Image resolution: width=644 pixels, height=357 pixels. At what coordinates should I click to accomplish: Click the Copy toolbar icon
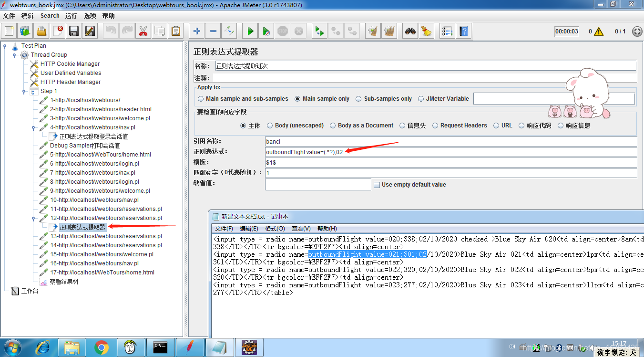[160, 31]
